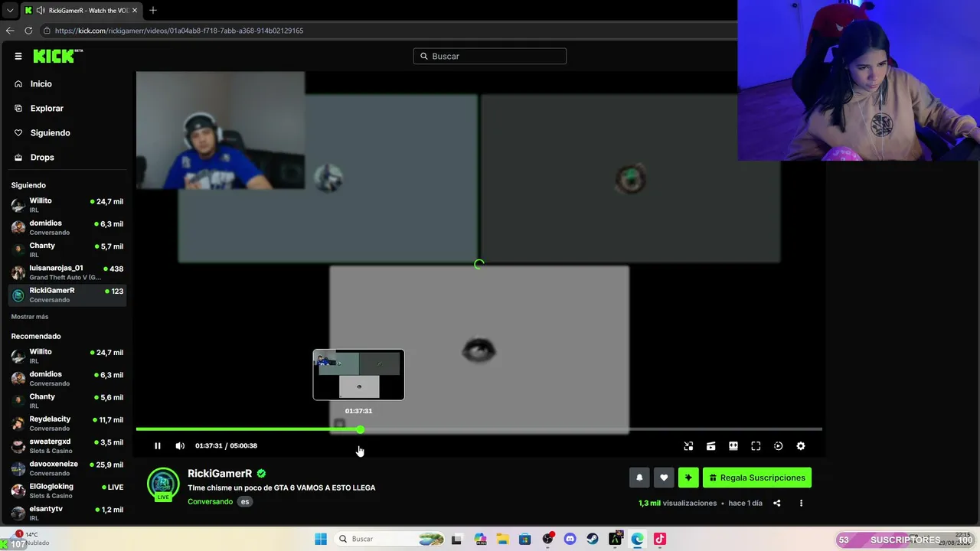Open davooxeneize recommended channel

(x=67, y=468)
